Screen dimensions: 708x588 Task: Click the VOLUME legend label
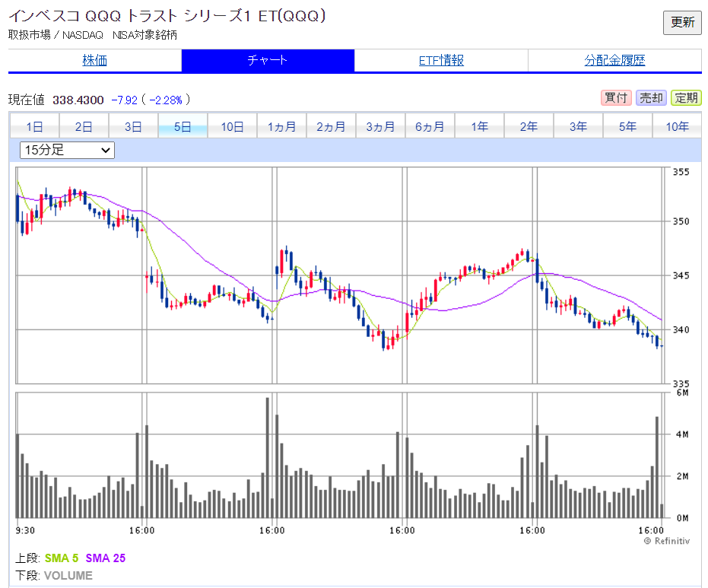(x=68, y=575)
